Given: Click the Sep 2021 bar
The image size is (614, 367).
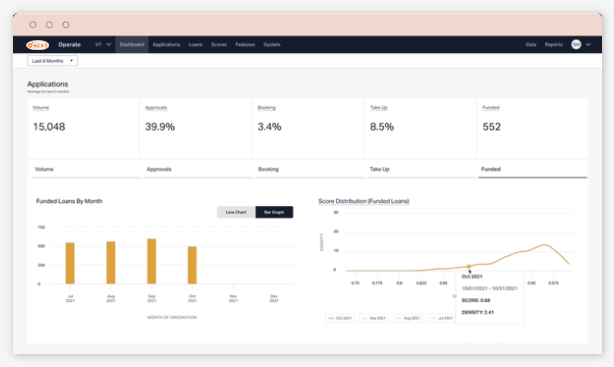Looking at the screenshot, I should click(152, 261).
